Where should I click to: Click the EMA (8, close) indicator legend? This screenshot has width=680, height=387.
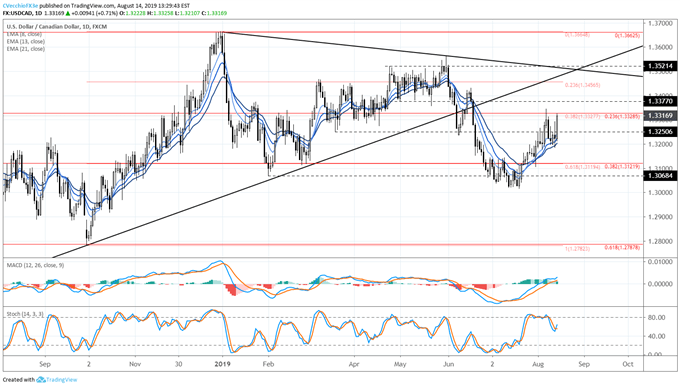pyautogui.click(x=24, y=34)
